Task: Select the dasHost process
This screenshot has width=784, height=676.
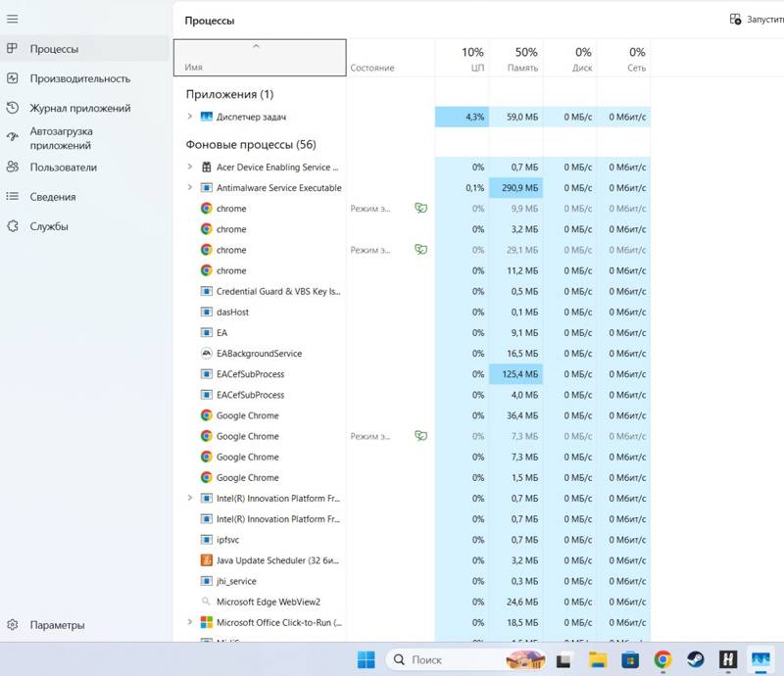Action: (412, 312)
